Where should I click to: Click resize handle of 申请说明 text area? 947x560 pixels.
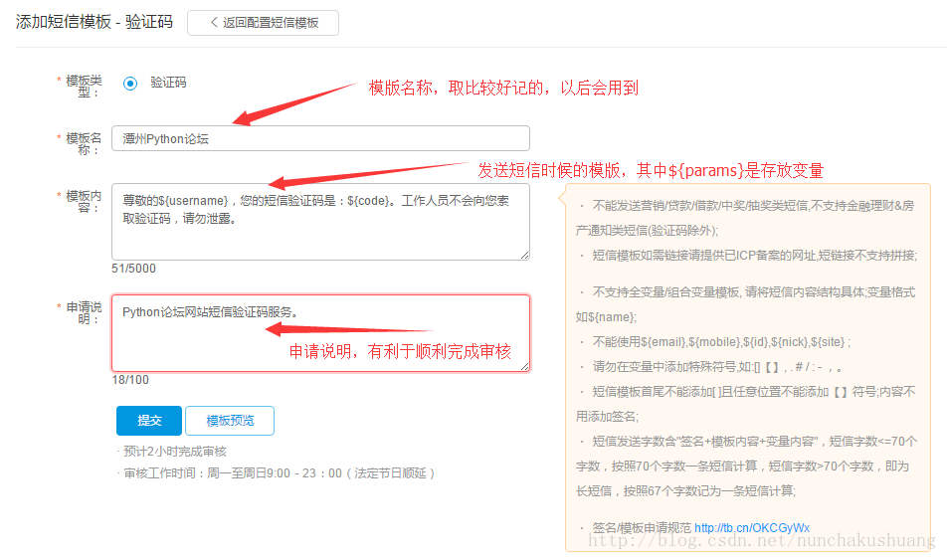[x=525, y=366]
